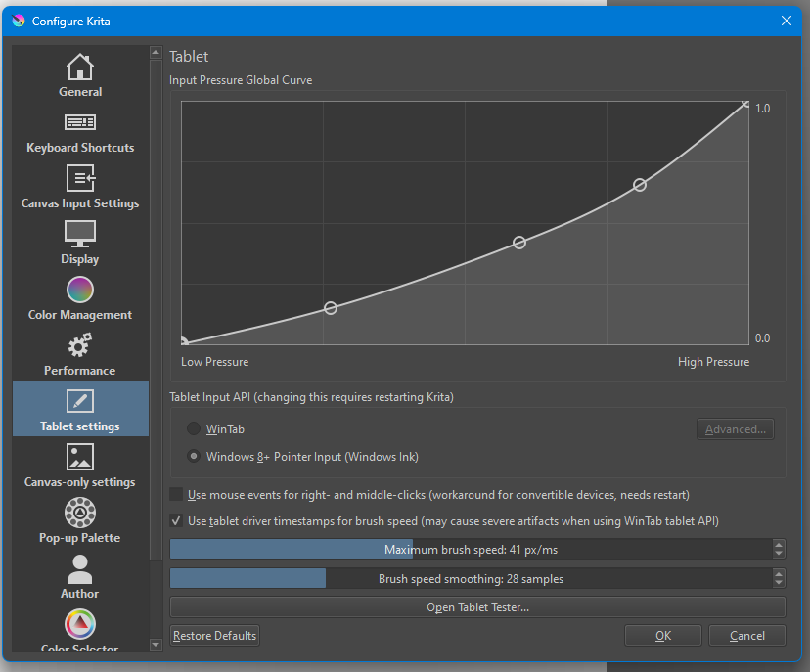
Task: Decrease brush speed smoothing with down arrow
Action: click(779, 583)
